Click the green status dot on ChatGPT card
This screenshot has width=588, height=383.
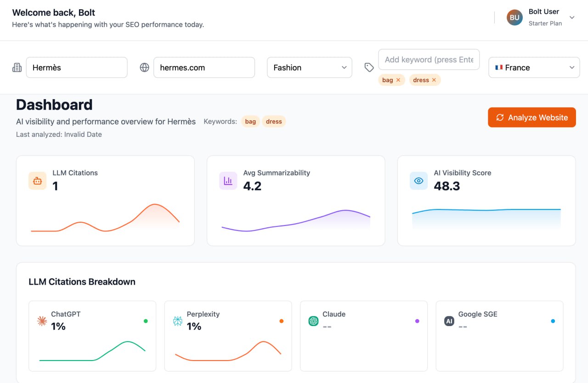click(x=146, y=321)
